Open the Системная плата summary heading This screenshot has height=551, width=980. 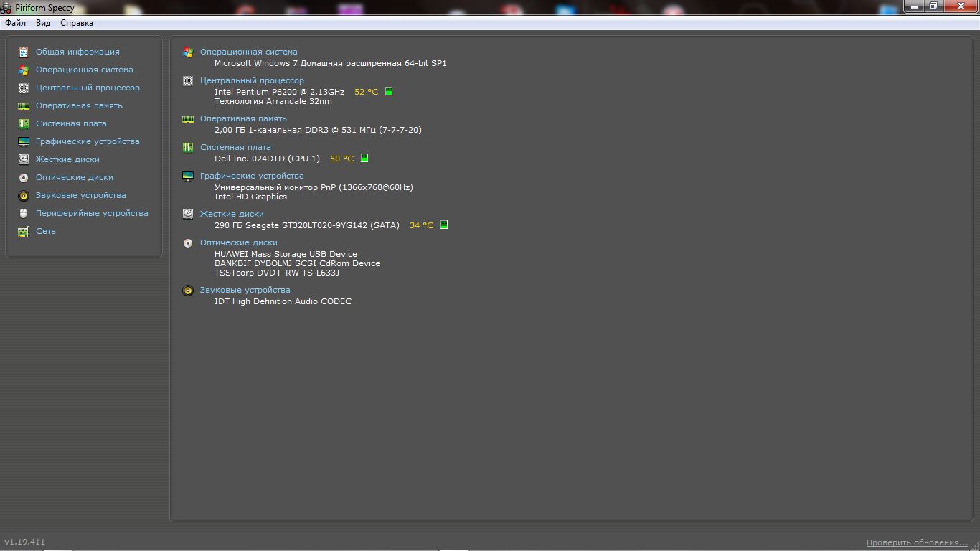click(235, 147)
